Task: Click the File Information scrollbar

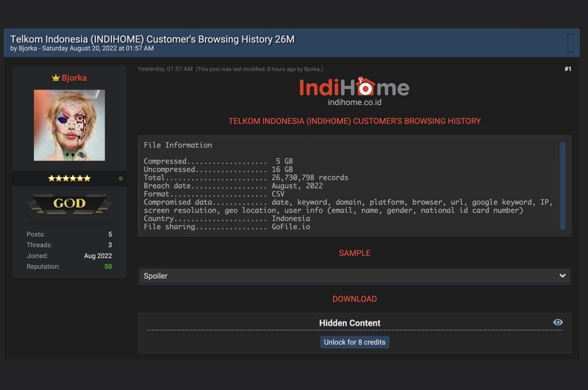Action: (563, 185)
